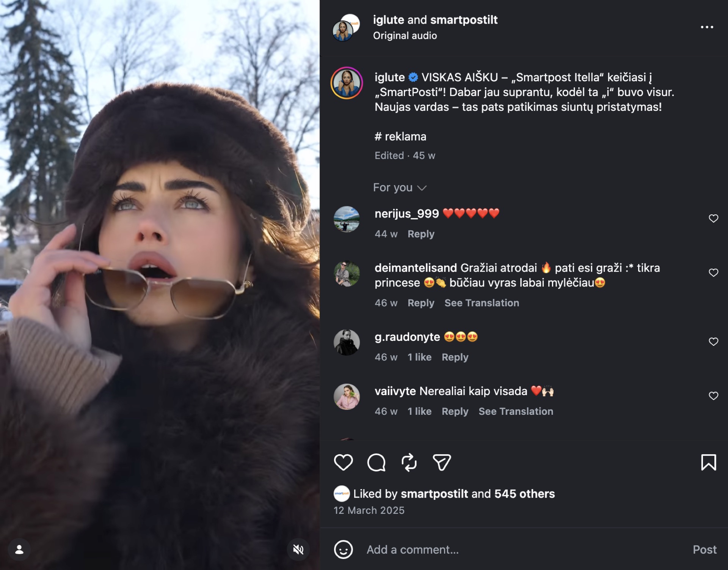The width and height of the screenshot is (728, 570).
Task: See translation of vaiivyte's comment
Action: point(516,411)
